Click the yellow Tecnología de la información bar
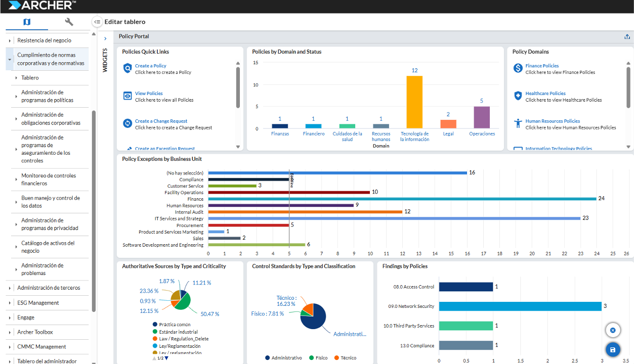This screenshot has height=364, width=634. 414,102
